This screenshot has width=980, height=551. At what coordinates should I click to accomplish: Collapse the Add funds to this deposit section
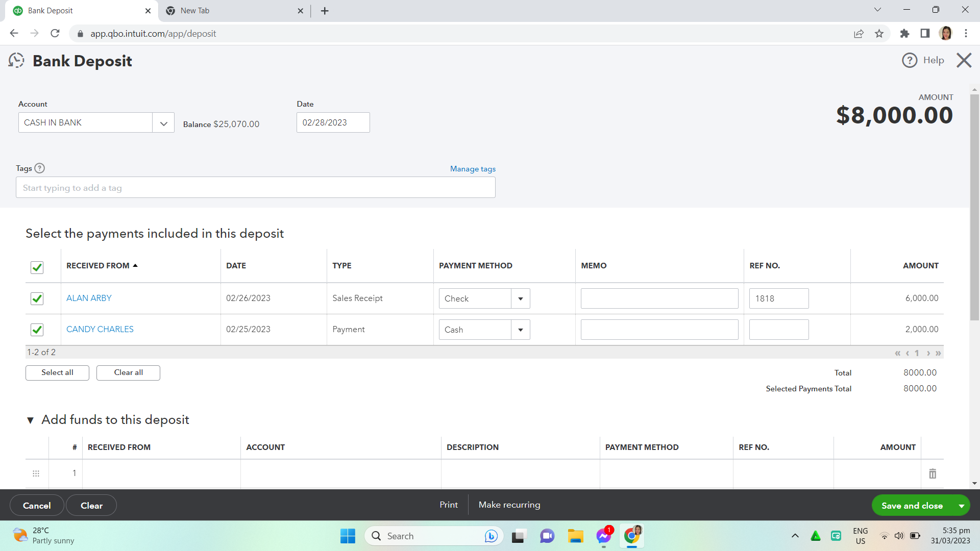pyautogui.click(x=30, y=420)
